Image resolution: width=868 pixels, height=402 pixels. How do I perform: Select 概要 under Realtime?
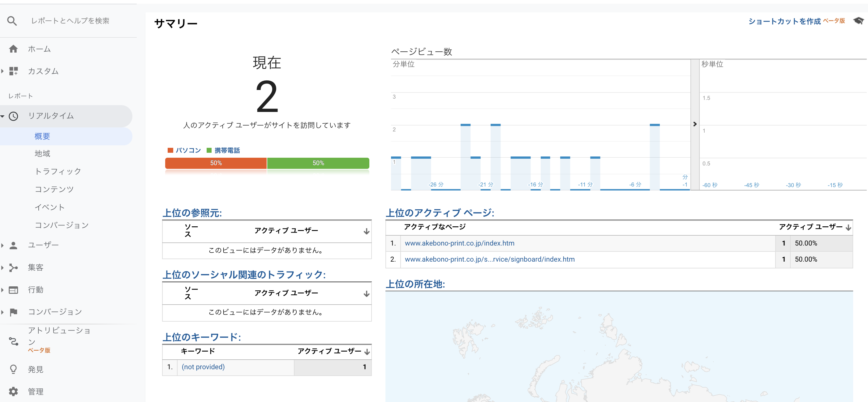click(42, 136)
